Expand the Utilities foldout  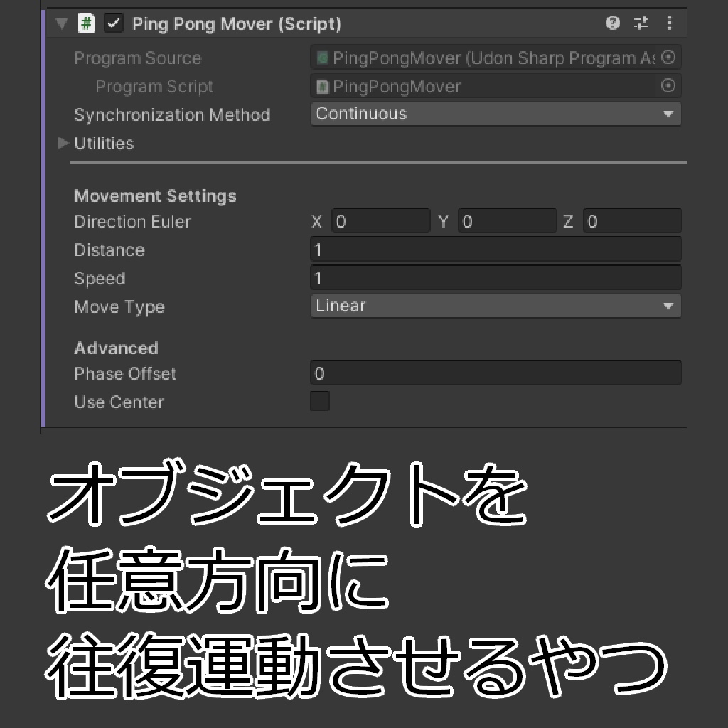point(63,143)
